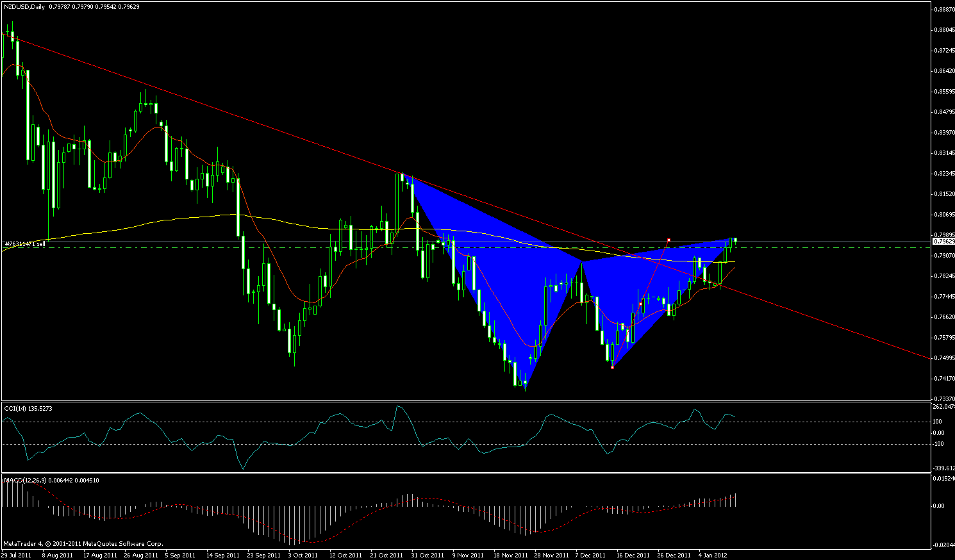Click the 0.88045 price scale label
955x560 pixels.
(943, 29)
